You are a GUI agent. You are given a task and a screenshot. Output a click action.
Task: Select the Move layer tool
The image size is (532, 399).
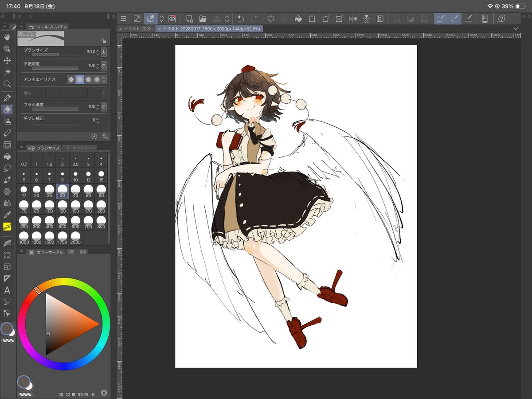click(x=7, y=61)
